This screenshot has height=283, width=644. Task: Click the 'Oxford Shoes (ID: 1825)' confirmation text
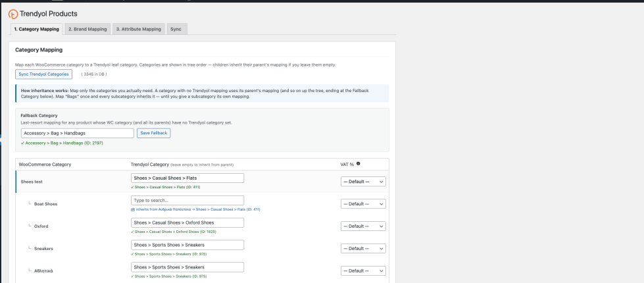tap(173, 231)
